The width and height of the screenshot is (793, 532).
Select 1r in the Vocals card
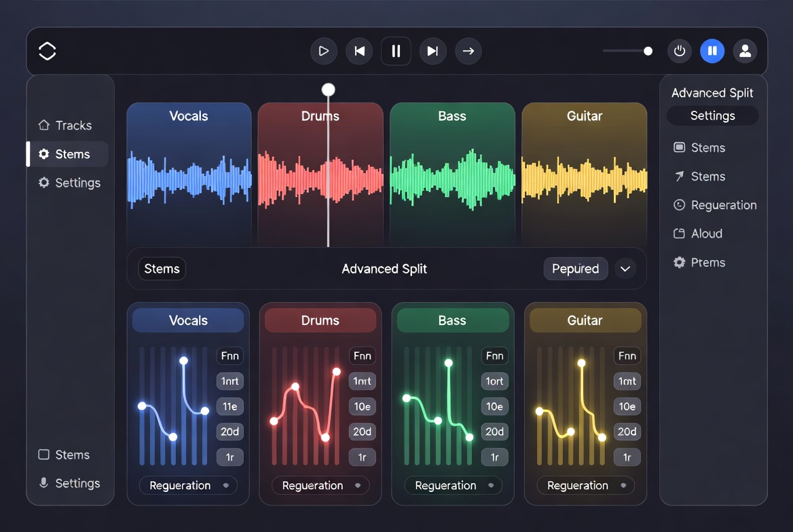(x=230, y=457)
